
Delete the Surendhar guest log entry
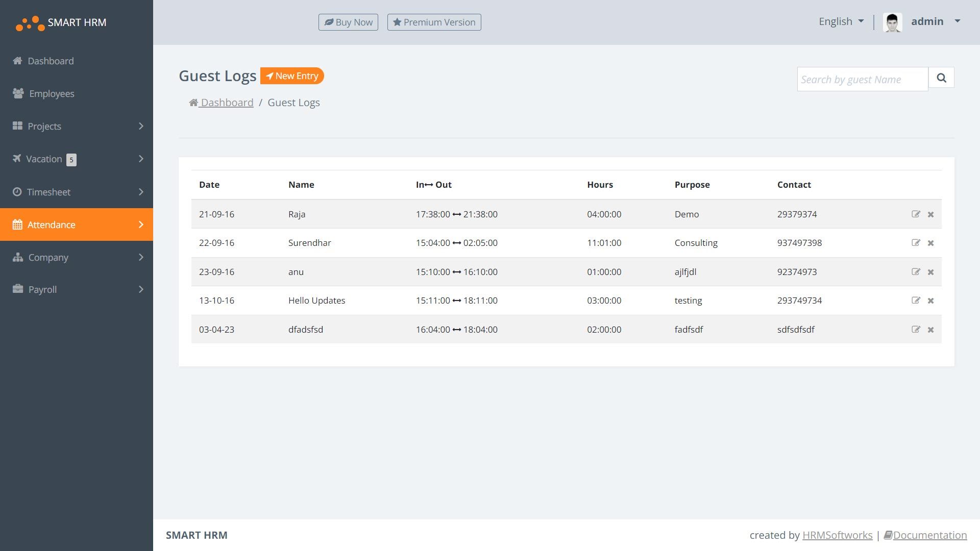click(930, 243)
